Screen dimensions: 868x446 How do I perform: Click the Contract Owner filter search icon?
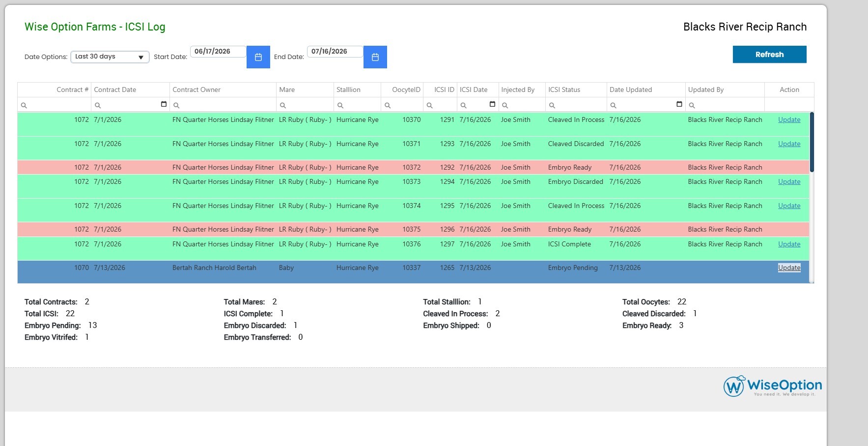coord(176,105)
